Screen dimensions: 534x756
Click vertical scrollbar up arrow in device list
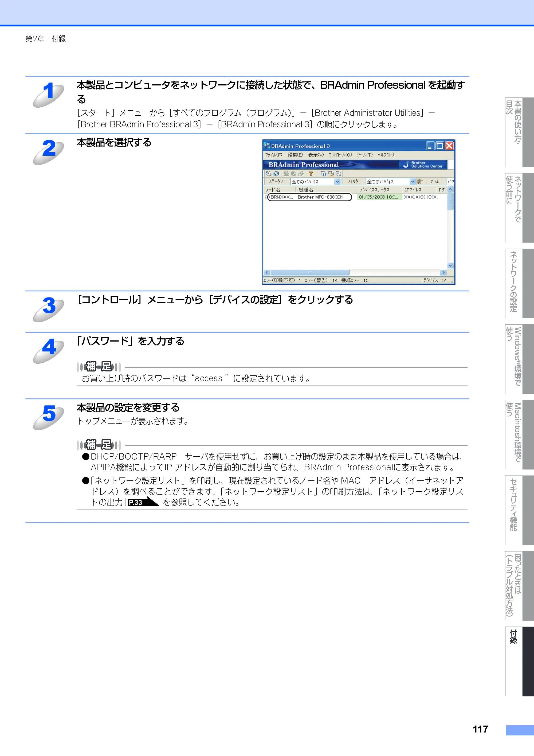click(x=450, y=189)
